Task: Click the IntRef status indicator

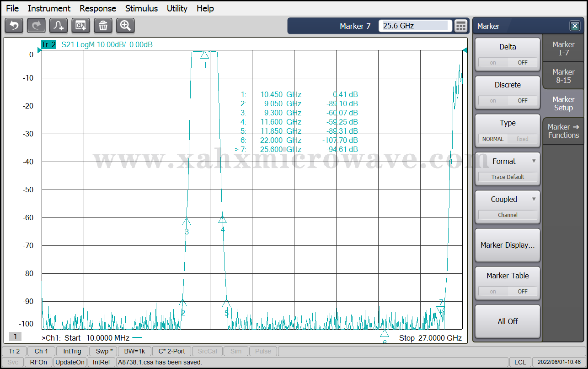Action: click(x=102, y=362)
